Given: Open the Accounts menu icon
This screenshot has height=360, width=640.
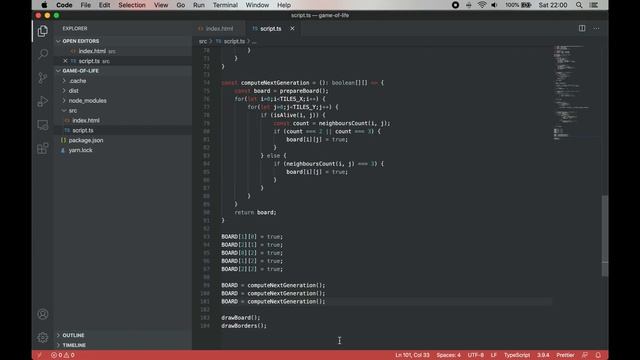Looking at the screenshot, I should click(42, 314).
